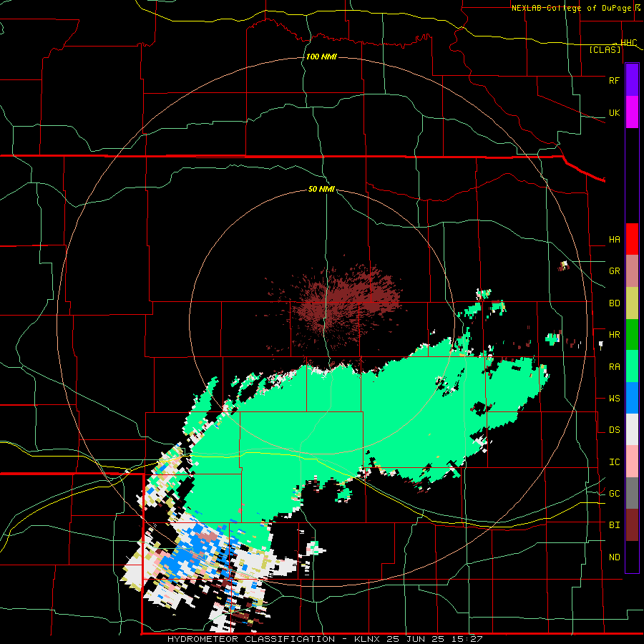This screenshot has width=644, height=644.
Task: Click the HYDROMETEOR CLASSIFICATION title text
Action: [x=251, y=639]
